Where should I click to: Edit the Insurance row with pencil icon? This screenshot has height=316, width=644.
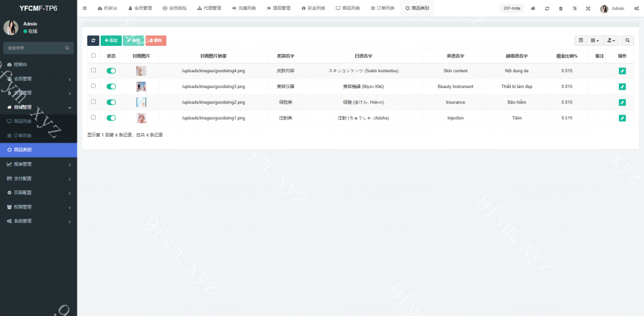[x=622, y=102]
